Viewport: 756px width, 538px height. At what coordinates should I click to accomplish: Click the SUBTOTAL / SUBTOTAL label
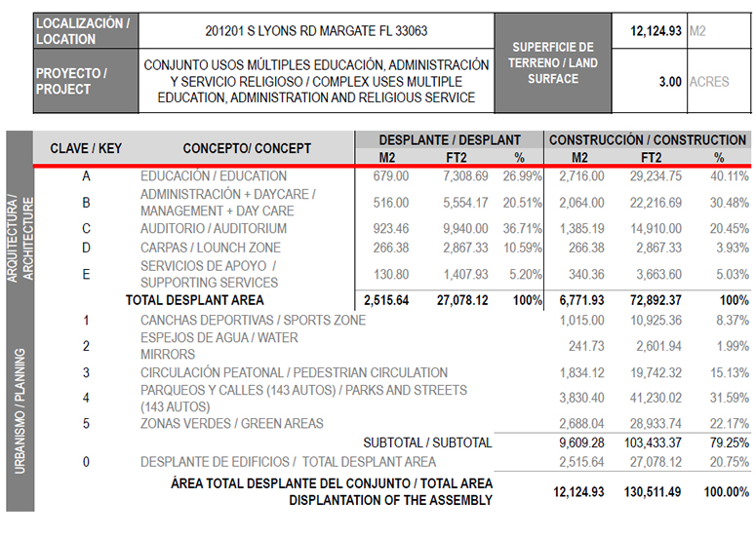click(x=427, y=442)
